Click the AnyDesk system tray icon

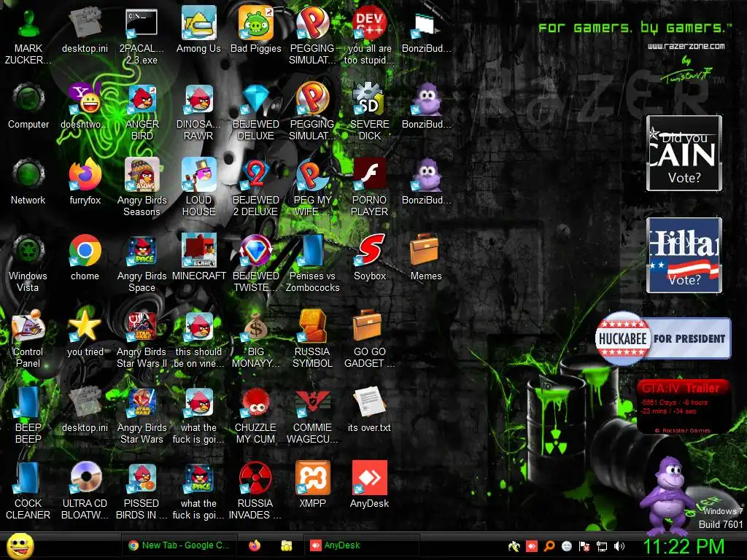(531, 546)
